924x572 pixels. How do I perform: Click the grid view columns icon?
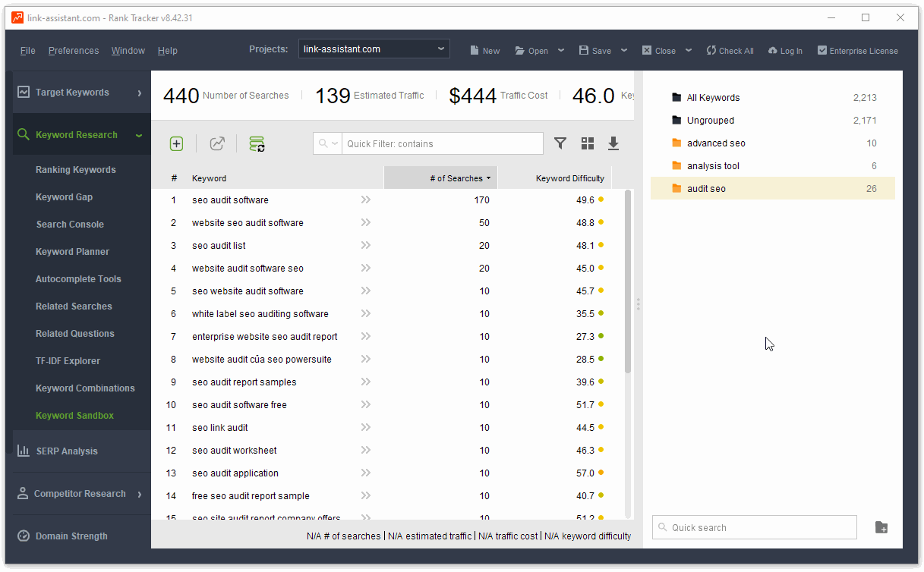coord(588,143)
